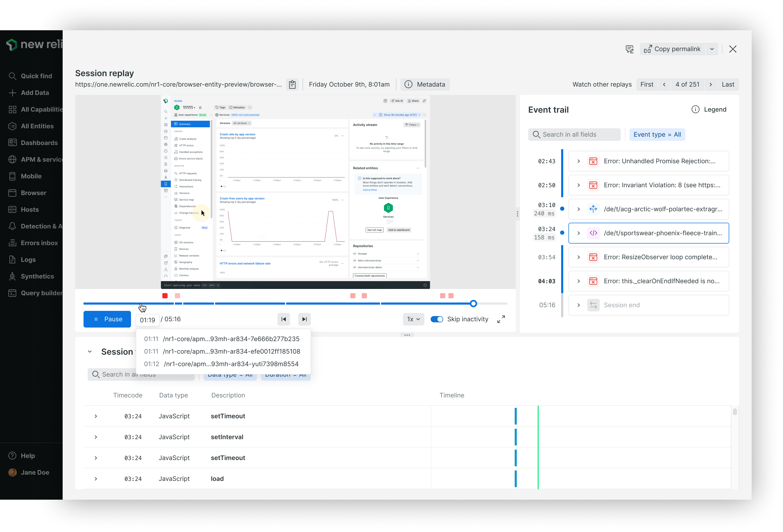Skip to previous replay event
783x532 pixels.
click(284, 319)
